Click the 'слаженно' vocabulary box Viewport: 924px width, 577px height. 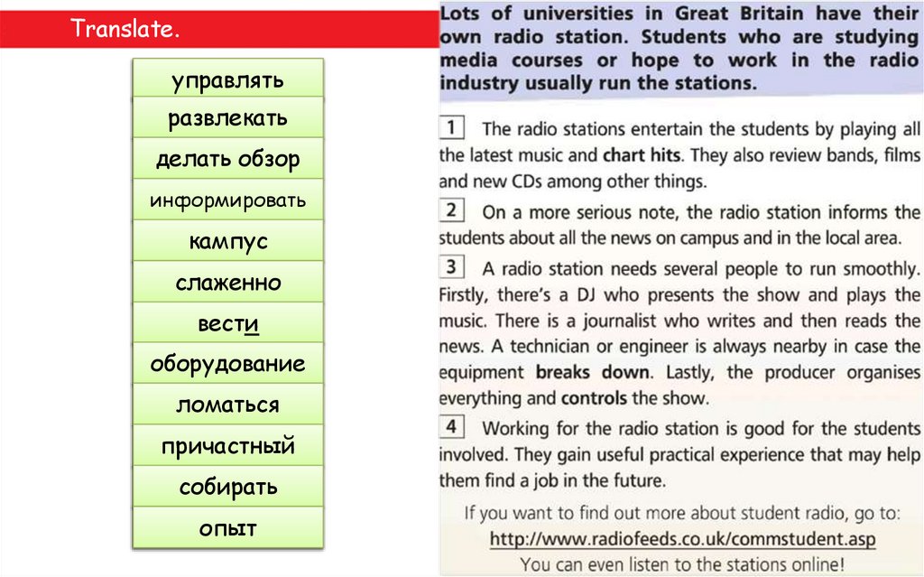[228, 282]
